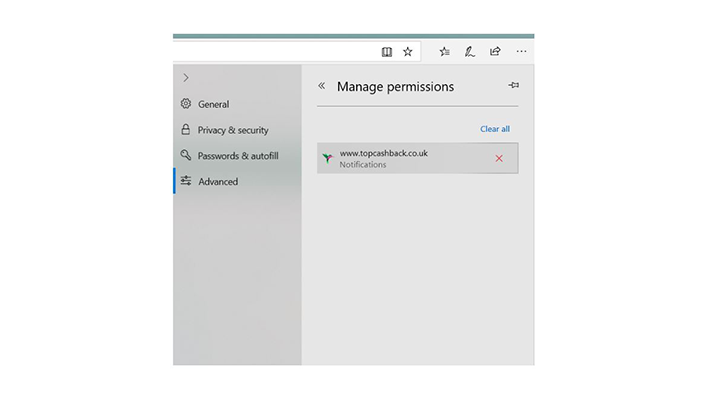The image size is (708, 400).
Task: Click the General gear icon
Action: [186, 104]
